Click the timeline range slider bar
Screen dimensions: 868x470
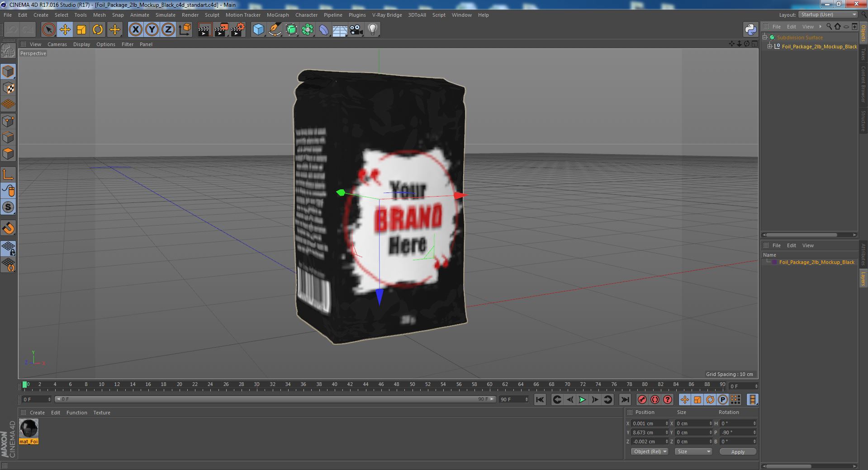pos(275,399)
